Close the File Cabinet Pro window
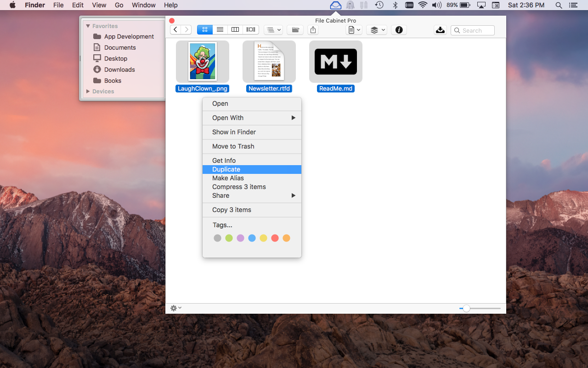This screenshot has width=588, height=368. pos(172,21)
